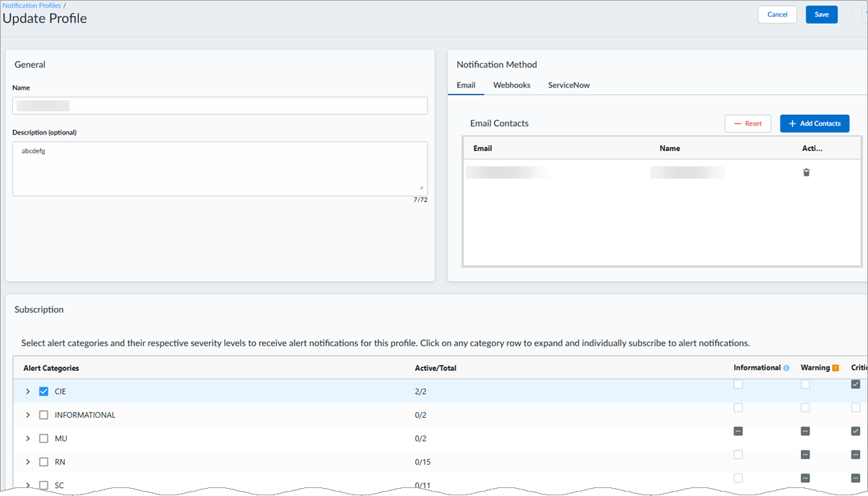Open the ServiceNow notification tab
This screenshot has height=496, width=868.
pos(569,85)
